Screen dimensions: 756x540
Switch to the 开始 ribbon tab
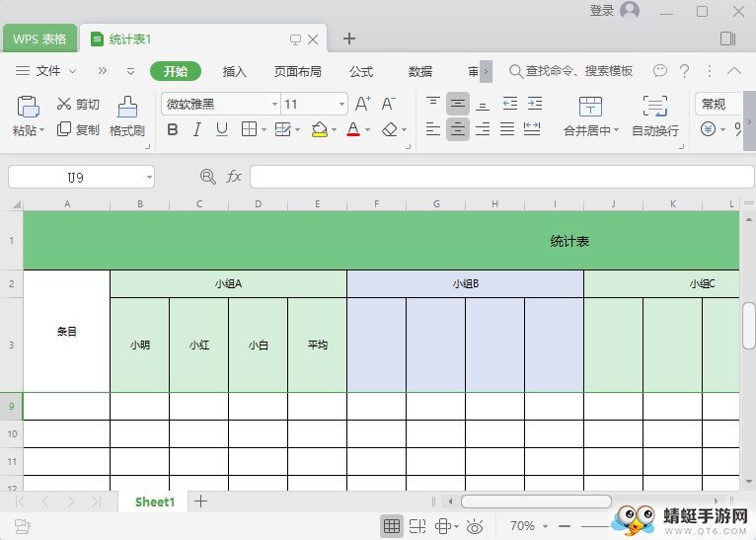(176, 71)
